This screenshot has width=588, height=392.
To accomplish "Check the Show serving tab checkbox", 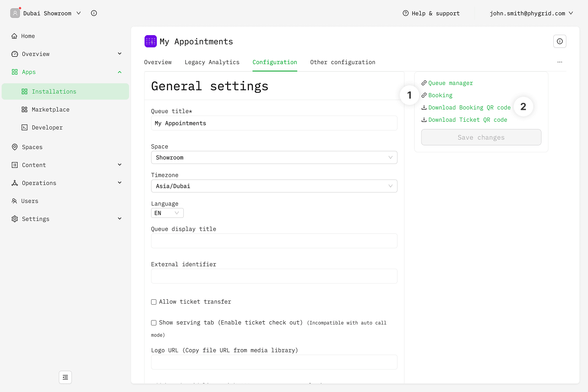I will pos(154,323).
